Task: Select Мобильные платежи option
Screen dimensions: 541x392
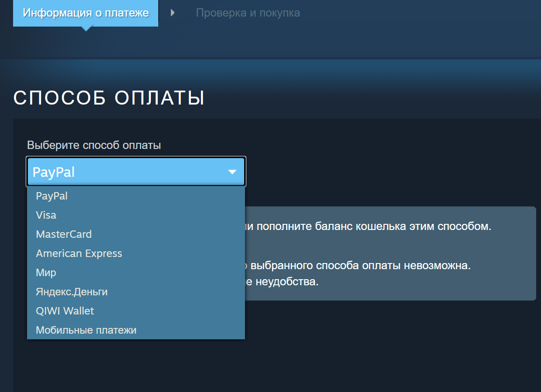Action: point(86,330)
